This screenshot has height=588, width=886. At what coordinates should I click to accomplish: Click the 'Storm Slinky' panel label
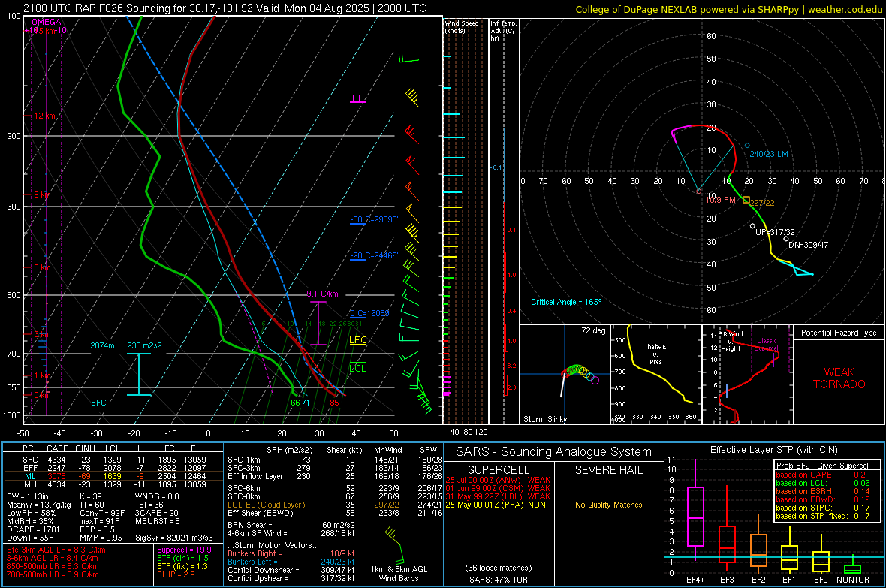pyautogui.click(x=544, y=419)
